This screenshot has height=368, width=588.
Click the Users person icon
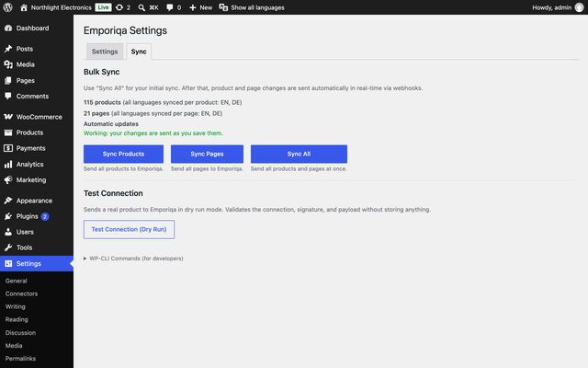coord(8,232)
